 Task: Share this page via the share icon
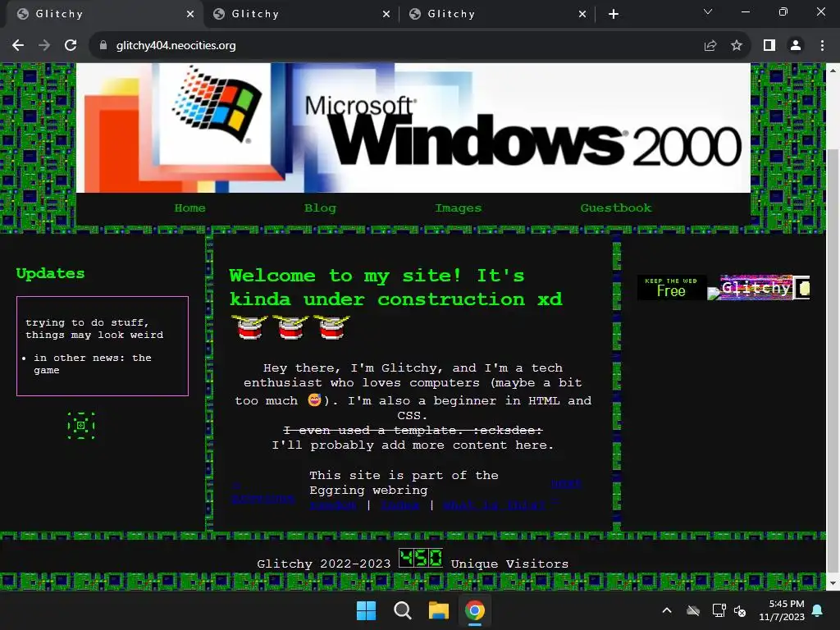[710, 46]
